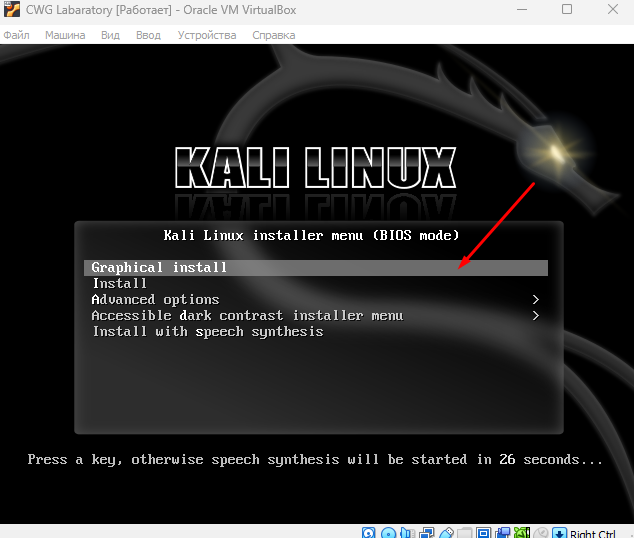Select the Graphical install entry
This screenshot has width=634, height=538.
[159, 267]
